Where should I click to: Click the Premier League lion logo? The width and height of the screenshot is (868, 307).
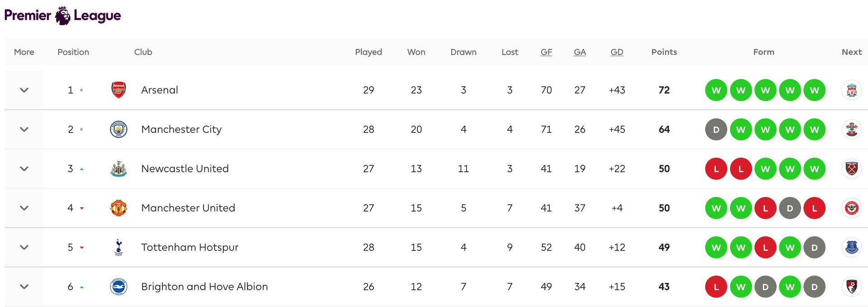pyautogui.click(x=63, y=16)
